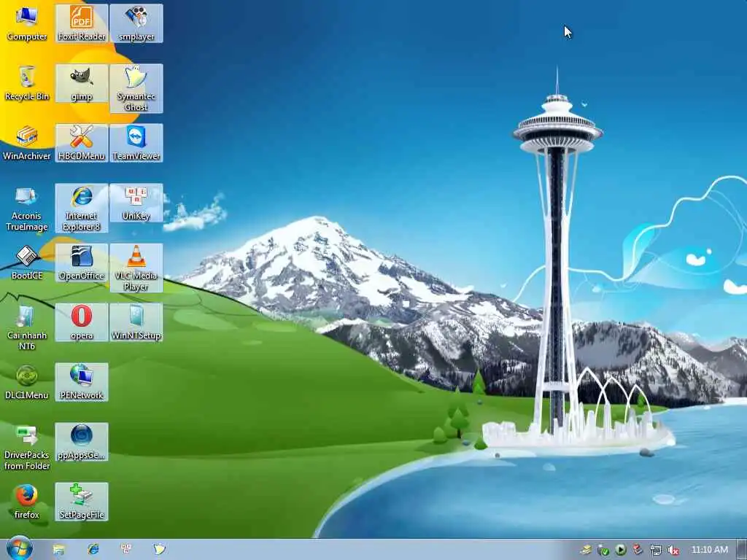The width and height of the screenshot is (747, 560).
Task: Click the UniKey taskbar quick-launch icon
Action: [x=126, y=550]
